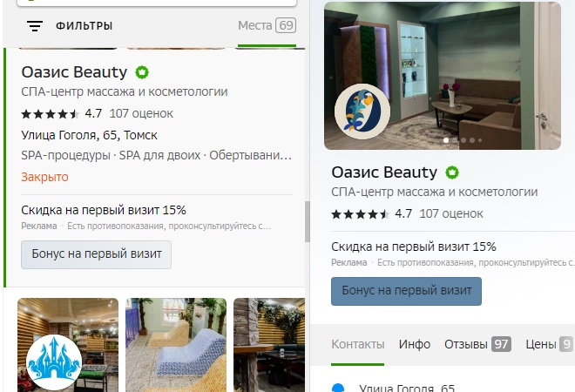Open the Отзывы tab with 97 reviews
Viewport: 575px width, 392px height.
(x=477, y=344)
